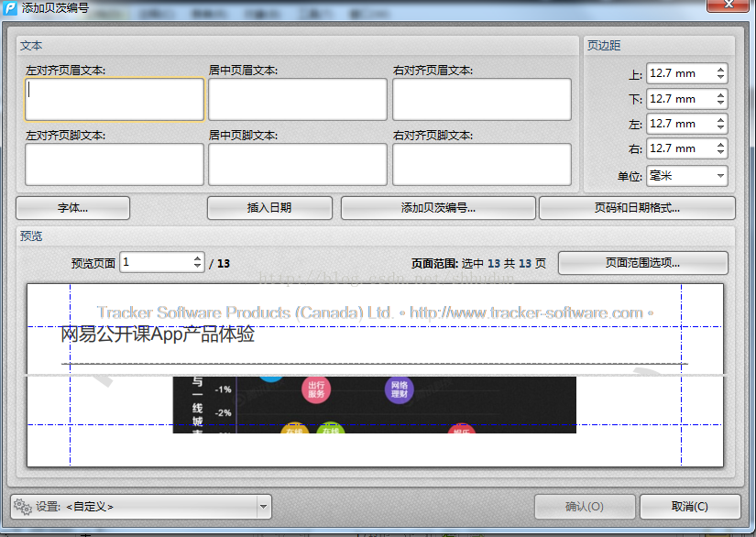Viewport: 756px width, 537px height.
Task: Increase the preview page number
Action: pyautogui.click(x=197, y=258)
